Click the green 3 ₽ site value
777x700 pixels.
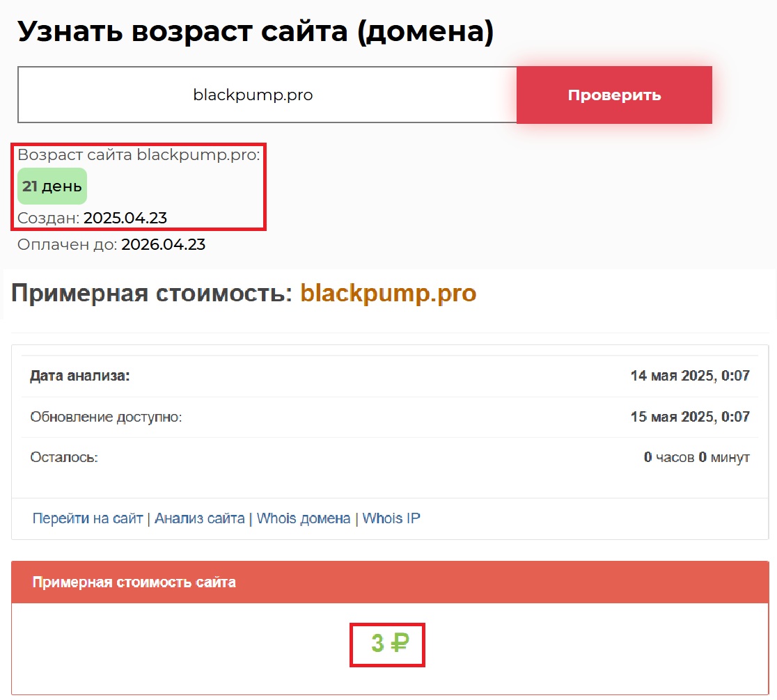pyautogui.click(x=387, y=644)
